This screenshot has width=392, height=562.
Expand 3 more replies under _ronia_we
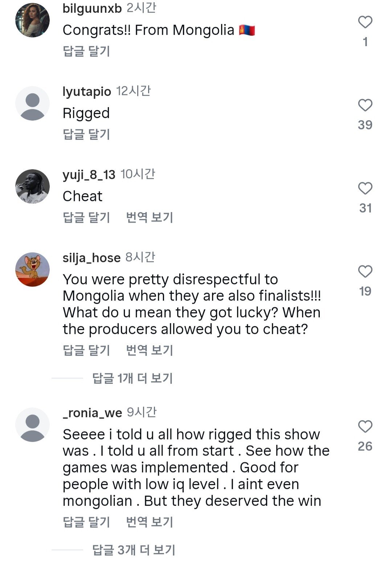tap(134, 550)
